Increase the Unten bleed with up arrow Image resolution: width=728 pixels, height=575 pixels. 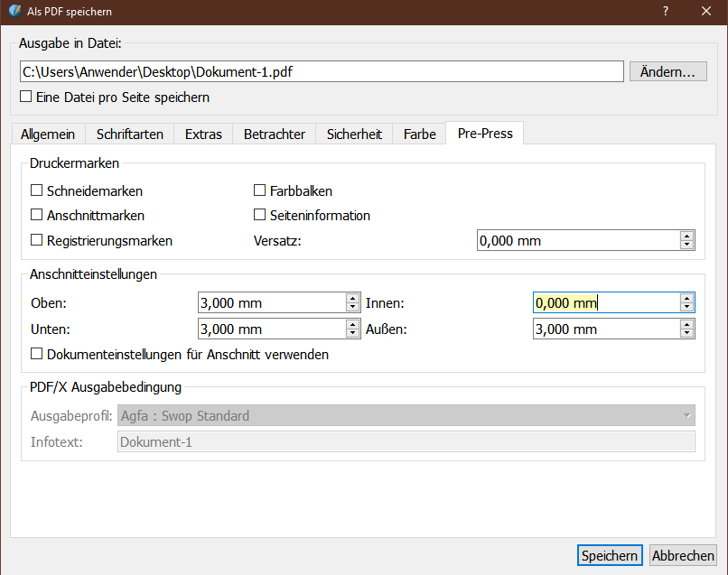click(352, 325)
